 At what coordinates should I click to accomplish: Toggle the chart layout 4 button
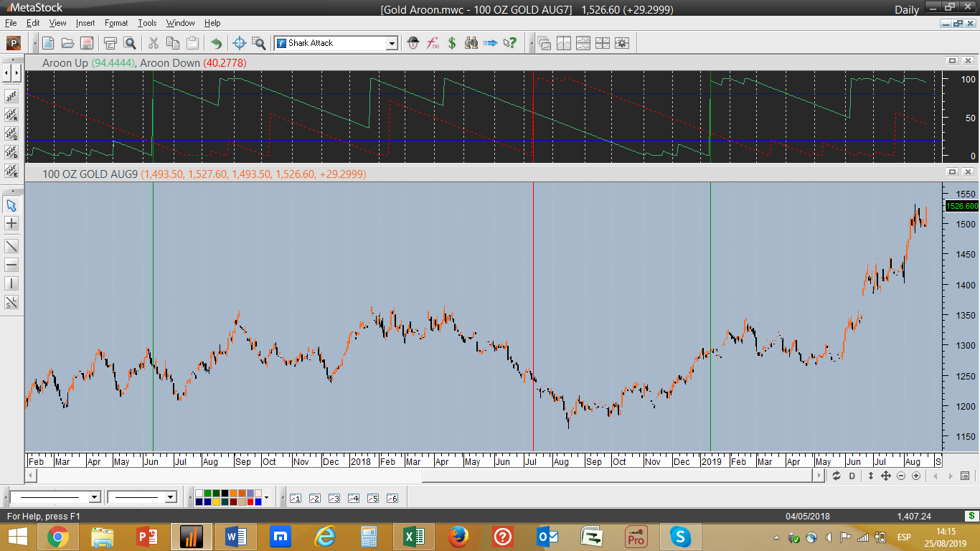click(x=353, y=498)
